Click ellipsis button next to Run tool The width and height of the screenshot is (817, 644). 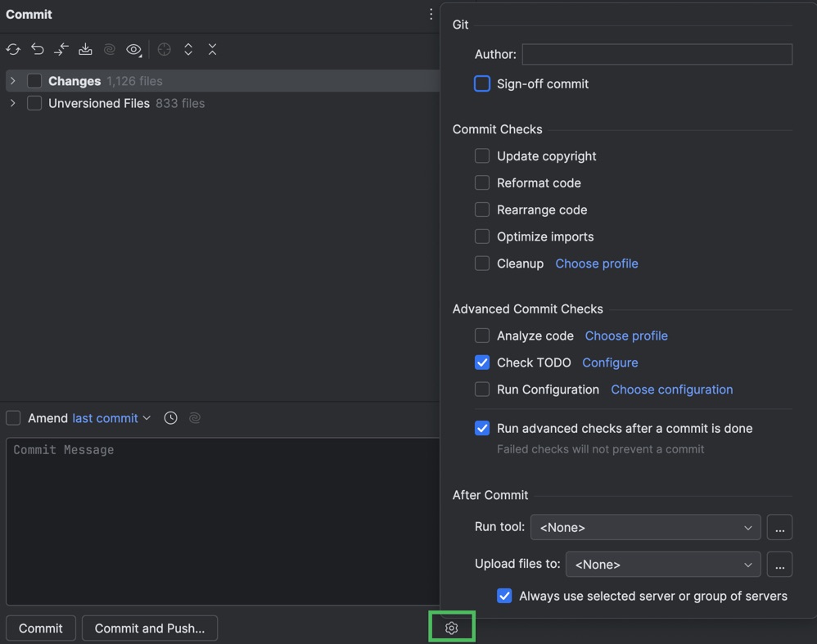(779, 527)
